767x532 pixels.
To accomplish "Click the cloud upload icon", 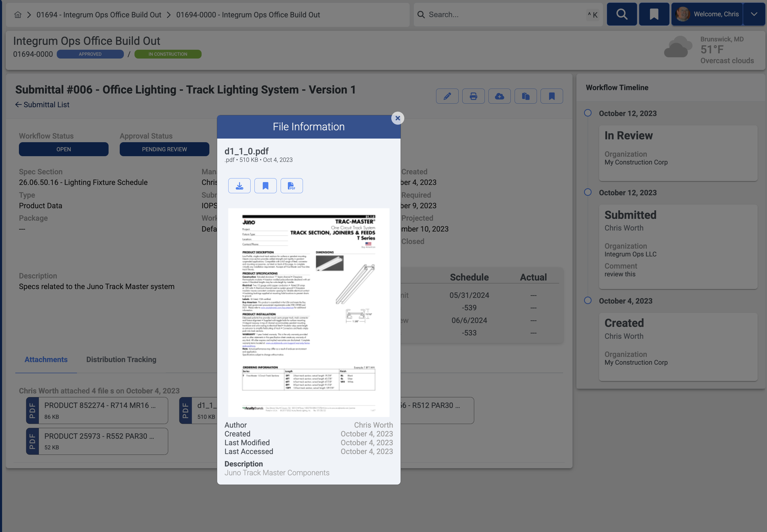I will point(499,96).
